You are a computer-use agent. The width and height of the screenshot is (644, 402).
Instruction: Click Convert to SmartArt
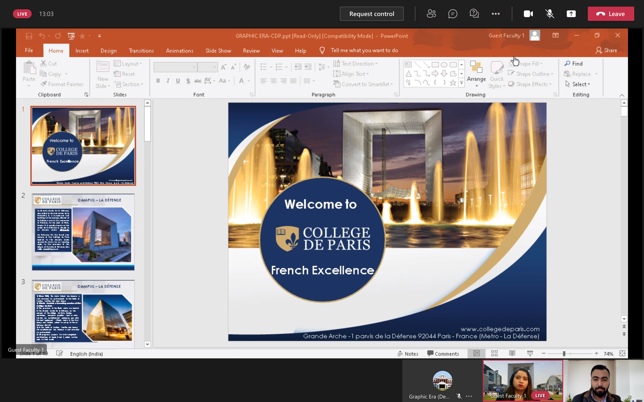click(363, 84)
